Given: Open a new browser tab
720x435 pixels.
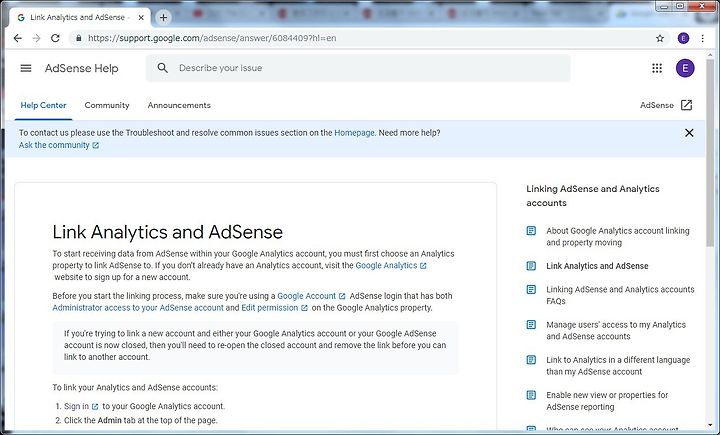Looking at the screenshot, I should pyautogui.click(x=163, y=17).
